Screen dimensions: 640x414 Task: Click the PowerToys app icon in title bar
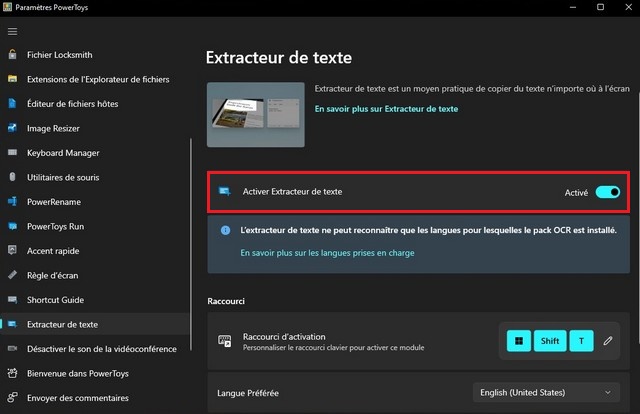click(7, 7)
